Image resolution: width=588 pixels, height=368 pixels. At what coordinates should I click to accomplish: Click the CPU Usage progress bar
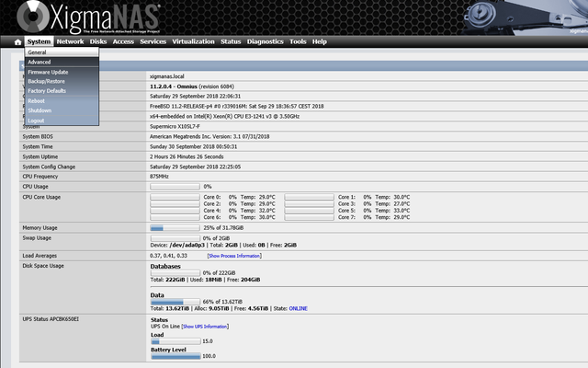(x=175, y=187)
